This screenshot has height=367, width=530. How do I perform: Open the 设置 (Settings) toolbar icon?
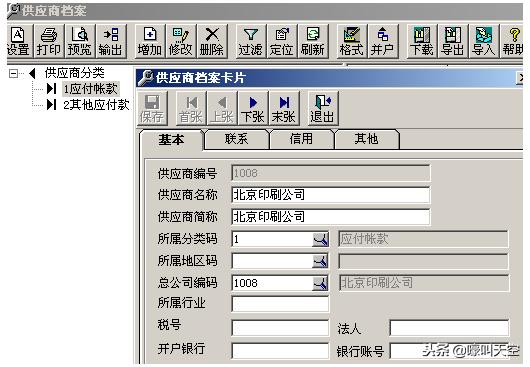click(19, 42)
